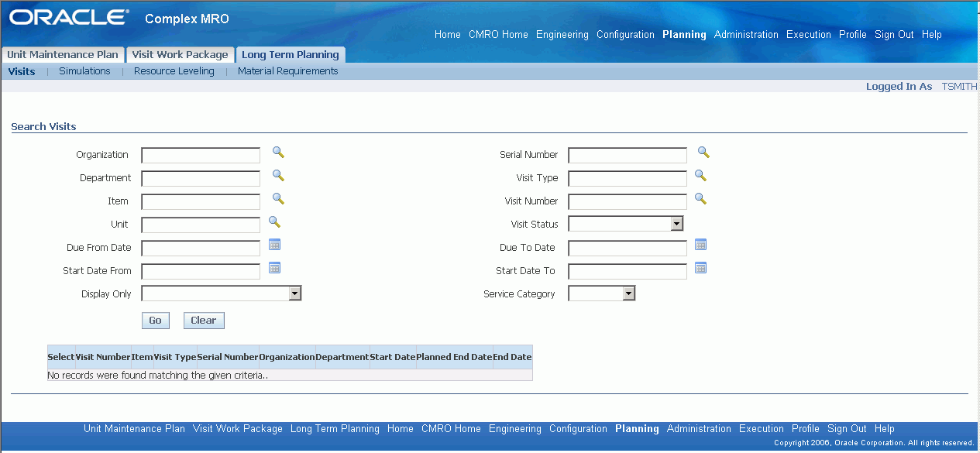Open CMRO Home in top navigation
Screen dimensions: 980x453
click(498, 35)
